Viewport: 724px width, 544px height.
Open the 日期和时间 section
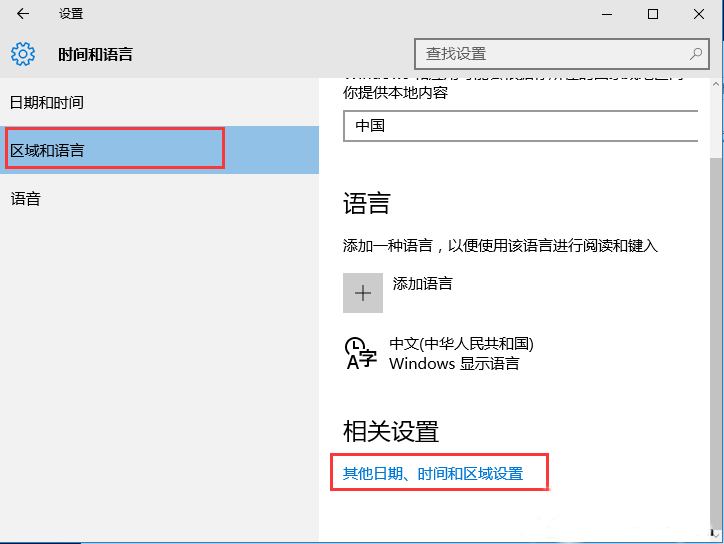point(47,102)
